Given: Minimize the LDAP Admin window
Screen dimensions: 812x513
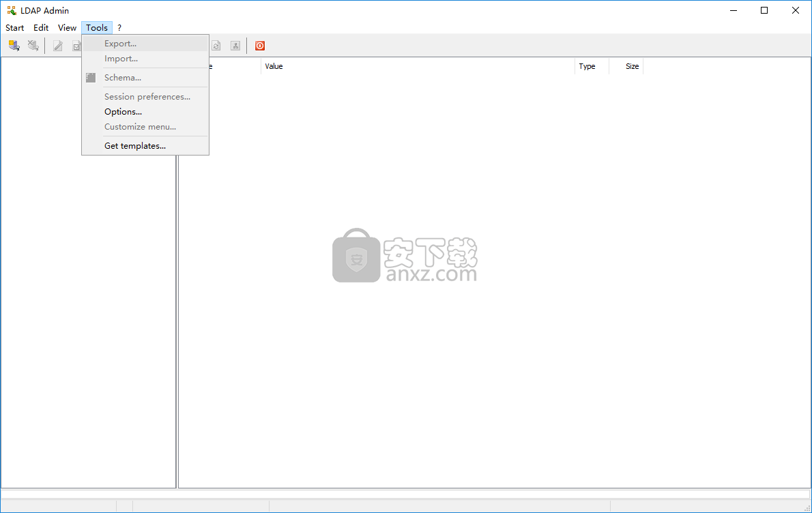Looking at the screenshot, I should tap(734, 10).
